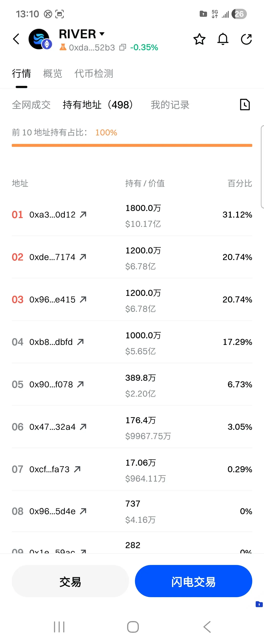
Task: Add RIVER to favorites with star icon
Action: click(x=199, y=39)
